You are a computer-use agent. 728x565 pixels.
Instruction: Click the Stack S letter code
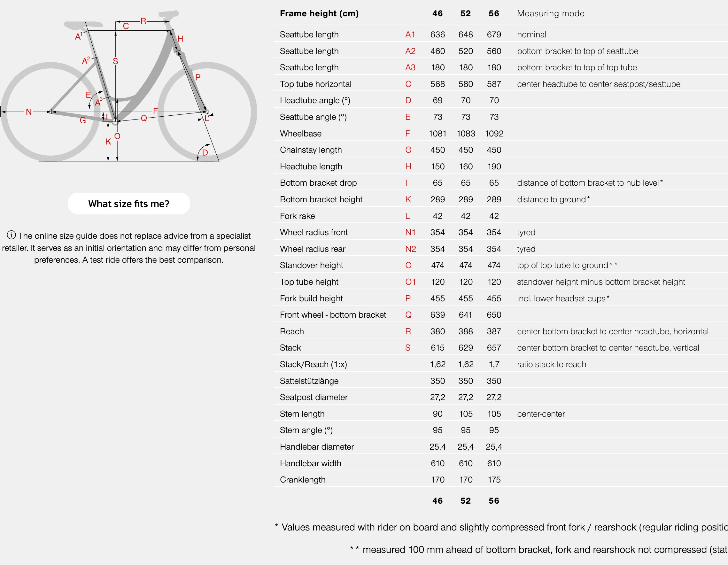tap(408, 348)
